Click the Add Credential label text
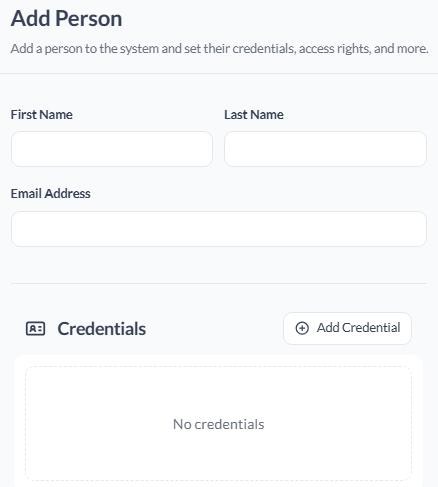This screenshot has height=487, width=438. (359, 328)
